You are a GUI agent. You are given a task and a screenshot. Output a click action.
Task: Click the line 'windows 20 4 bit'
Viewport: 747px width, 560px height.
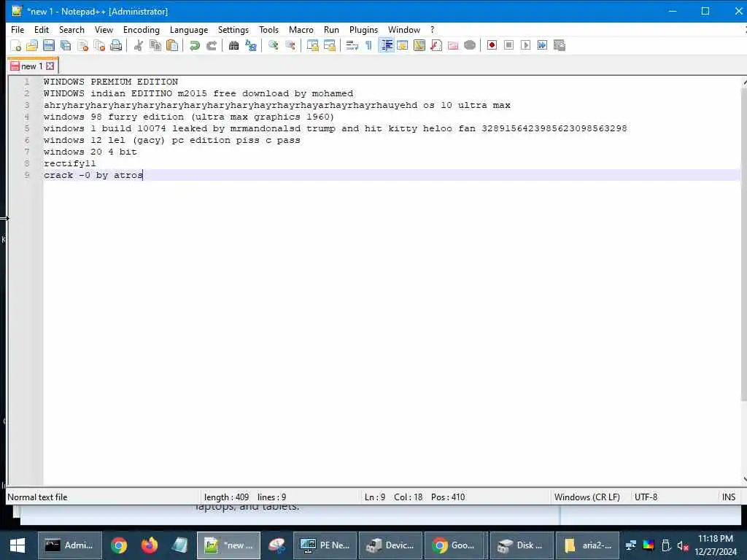point(90,152)
